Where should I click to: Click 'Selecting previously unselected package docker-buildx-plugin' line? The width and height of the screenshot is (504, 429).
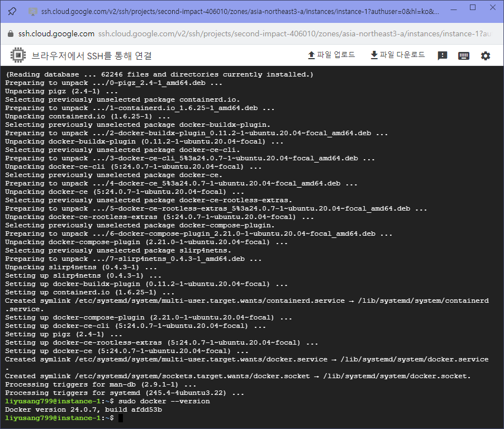coord(137,125)
